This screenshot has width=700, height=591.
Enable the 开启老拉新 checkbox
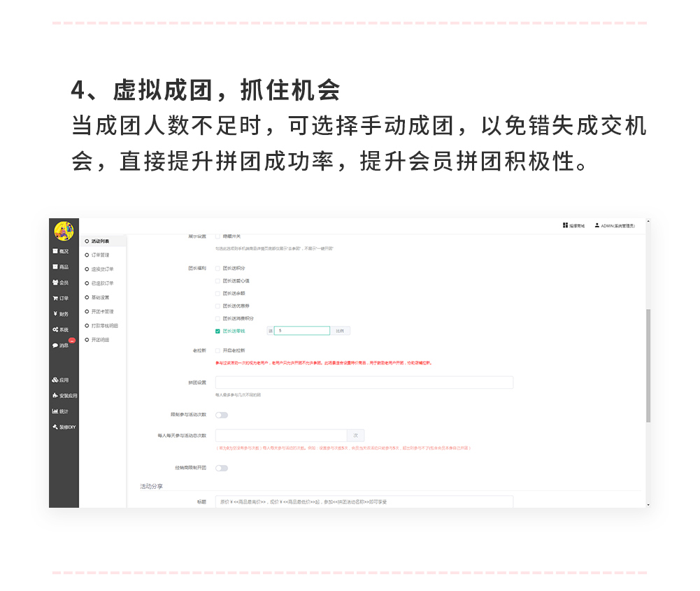[217, 350]
